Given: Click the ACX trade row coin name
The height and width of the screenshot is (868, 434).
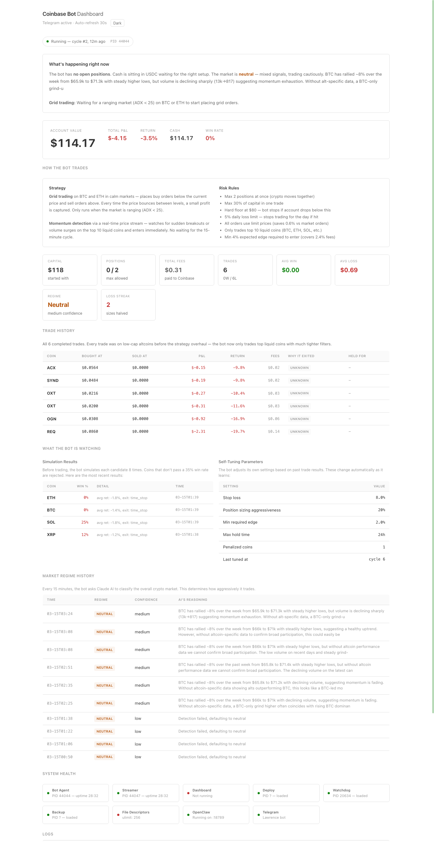Looking at the screenshot, I should pyautogui.click(x=51, y=368).
